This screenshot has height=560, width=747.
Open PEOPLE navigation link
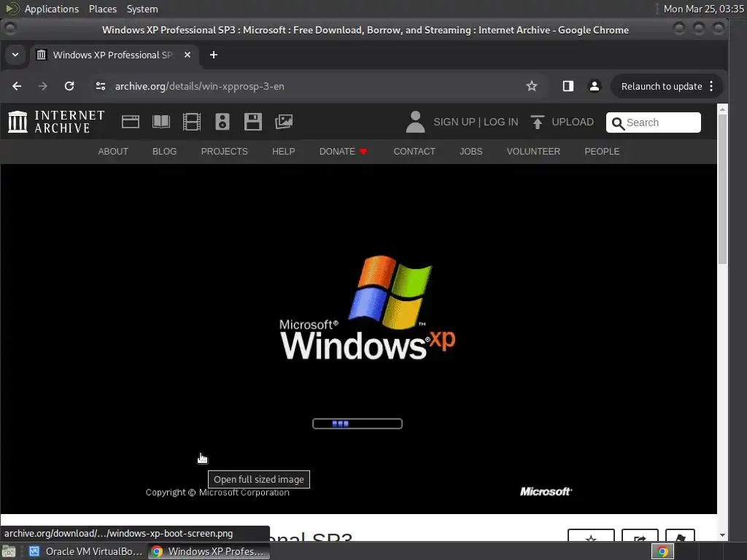click(x=602, y=152)
